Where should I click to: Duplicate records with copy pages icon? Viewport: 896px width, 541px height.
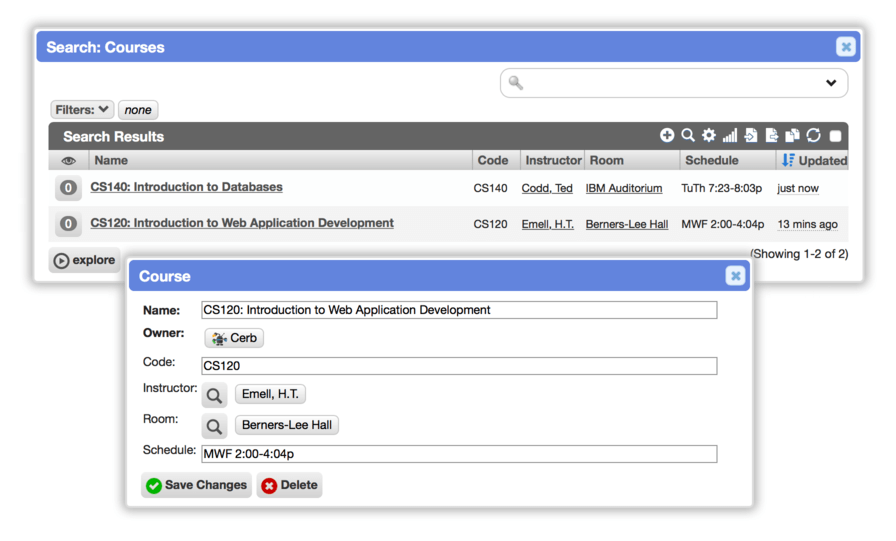(793, 135)
